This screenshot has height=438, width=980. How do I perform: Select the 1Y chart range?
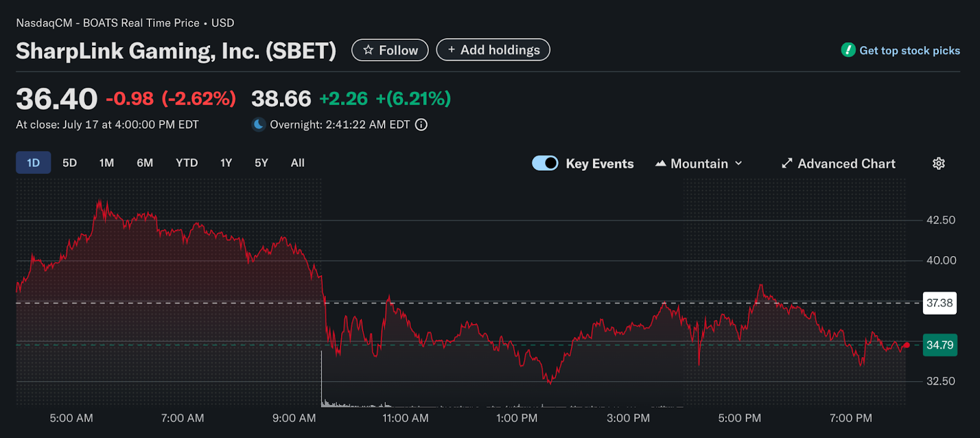(226, 163)
